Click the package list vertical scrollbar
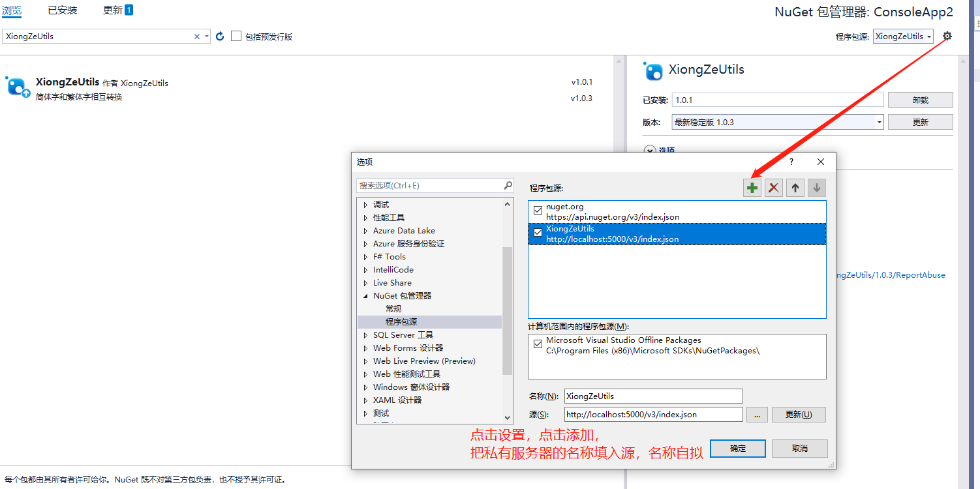 [618, 261]
